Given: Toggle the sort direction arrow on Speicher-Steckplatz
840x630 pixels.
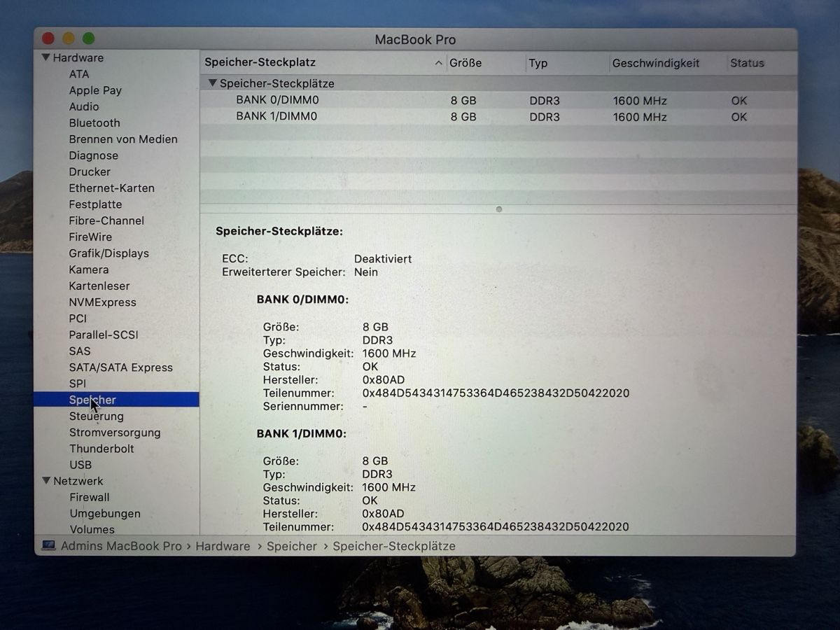Looking at the screenshot, I should tap(438, 63).
